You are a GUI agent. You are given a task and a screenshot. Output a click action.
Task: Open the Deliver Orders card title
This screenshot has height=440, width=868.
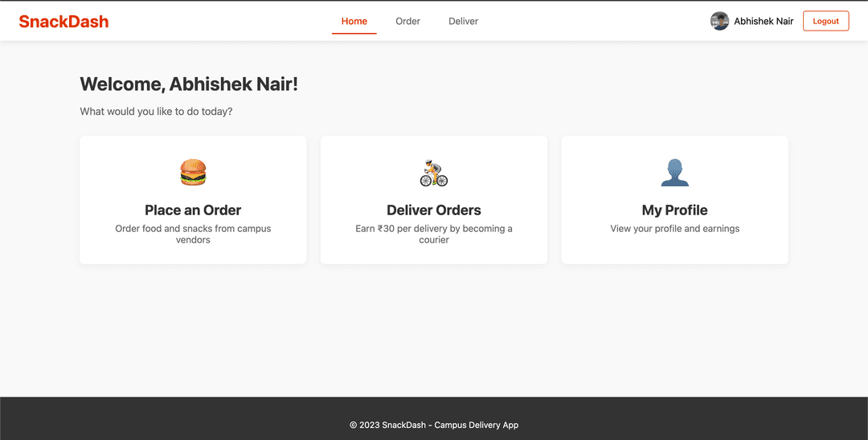tap(434, 210)
